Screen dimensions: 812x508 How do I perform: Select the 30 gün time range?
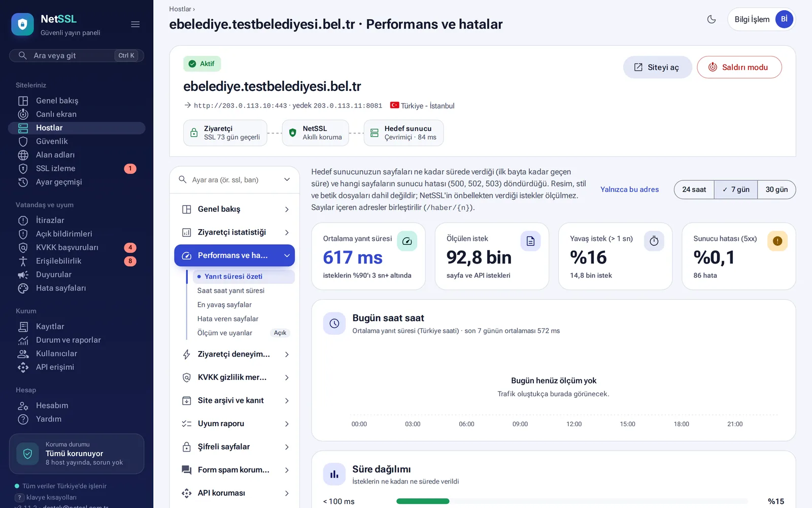coord(776,189)
